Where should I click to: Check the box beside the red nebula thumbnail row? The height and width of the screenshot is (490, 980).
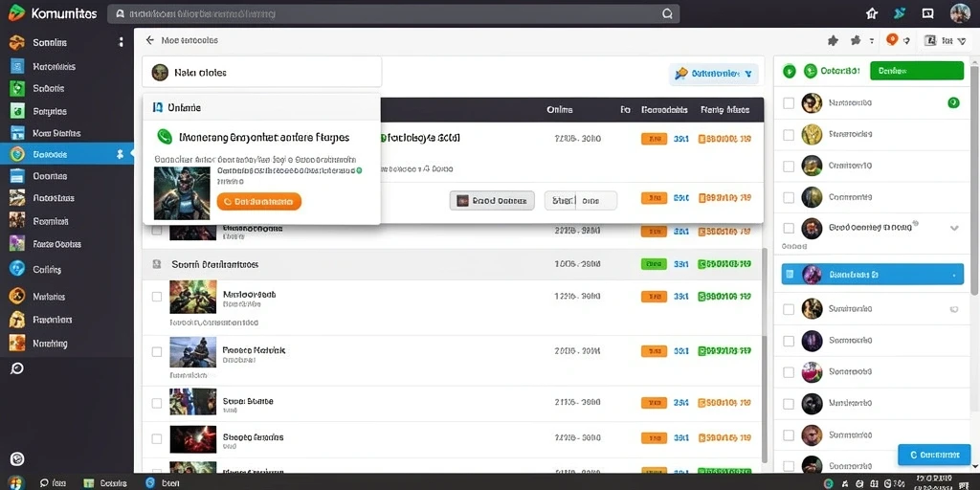157,438
